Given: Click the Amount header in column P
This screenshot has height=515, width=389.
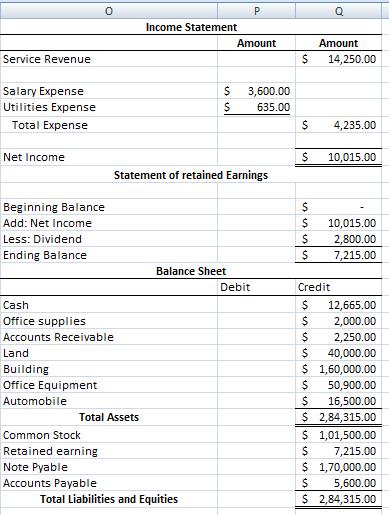Looking at the screenshot, I should point(256,43).
